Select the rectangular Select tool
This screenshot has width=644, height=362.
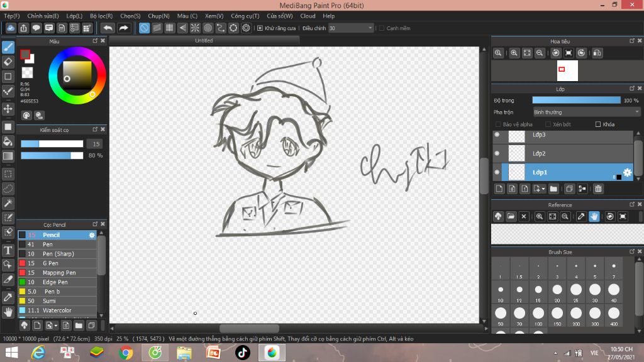[8, 174]
